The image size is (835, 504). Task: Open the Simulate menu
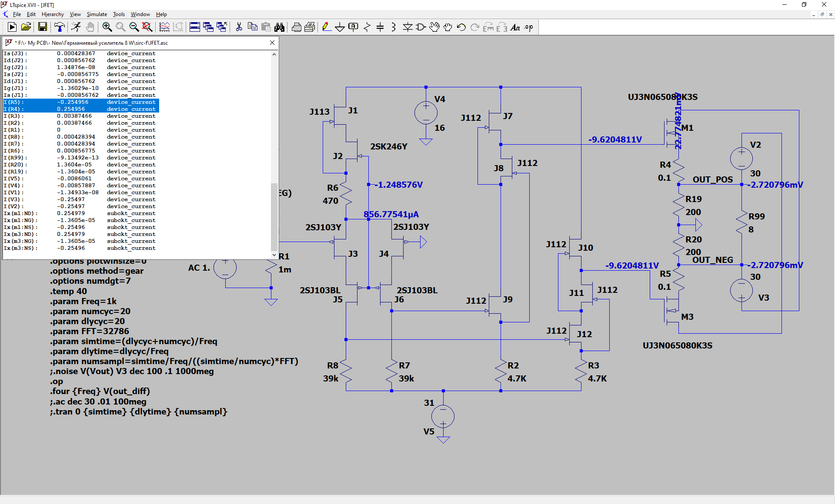click(97, 14)
